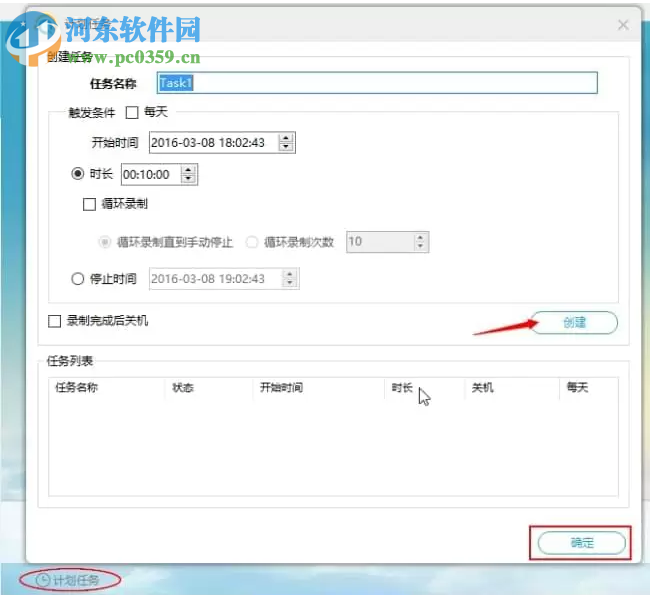Select the 停止时间 stop time radio button
The image size is (657, 595).
78,279
